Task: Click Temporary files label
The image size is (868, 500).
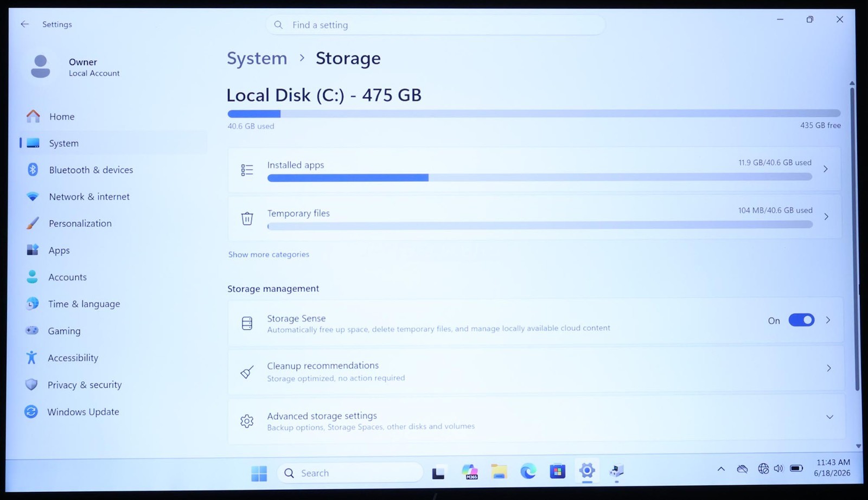Action: coord(298,213)
